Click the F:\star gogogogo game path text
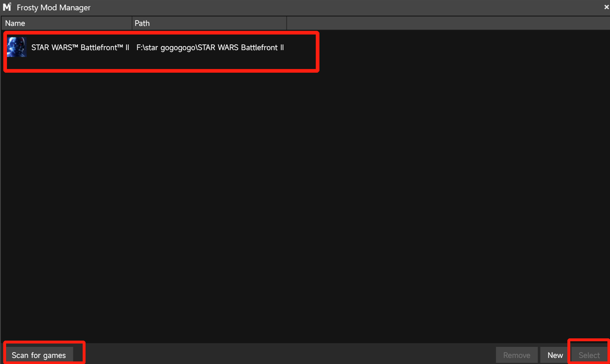The height and width of the screenshot is (364, 610). [210, 47]
